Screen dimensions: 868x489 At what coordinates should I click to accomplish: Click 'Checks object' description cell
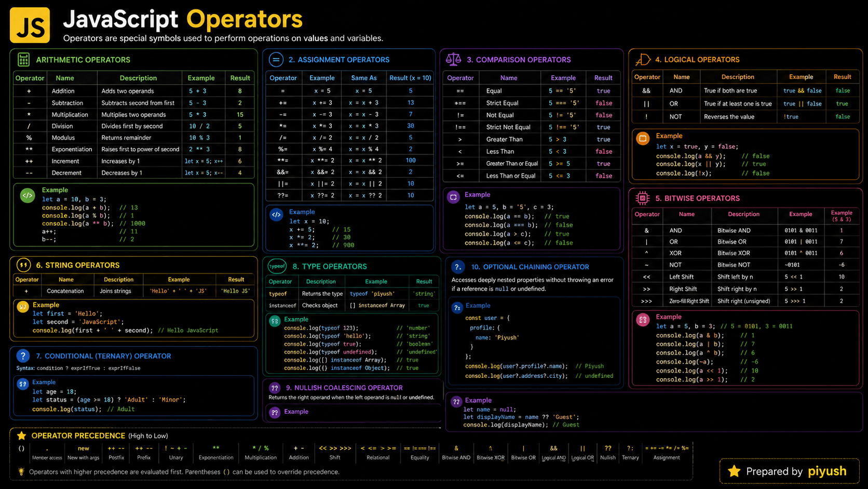320,306
